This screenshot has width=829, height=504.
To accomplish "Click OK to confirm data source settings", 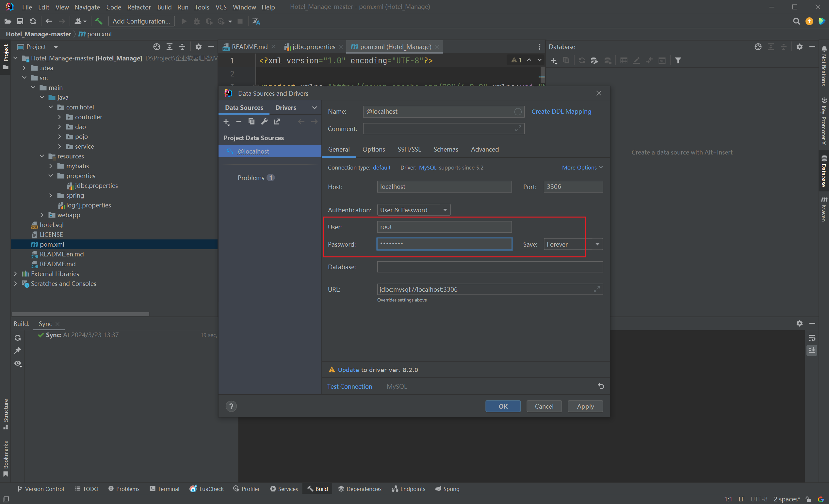I will click(x=502, y=406).
